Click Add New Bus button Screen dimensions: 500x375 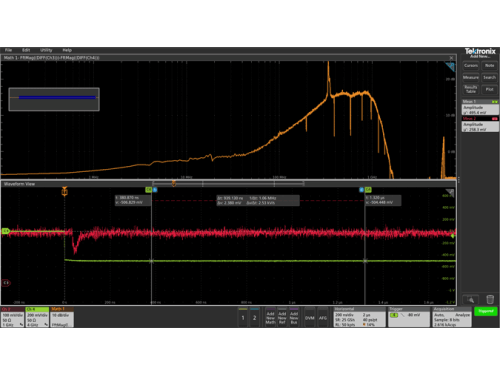294,317
